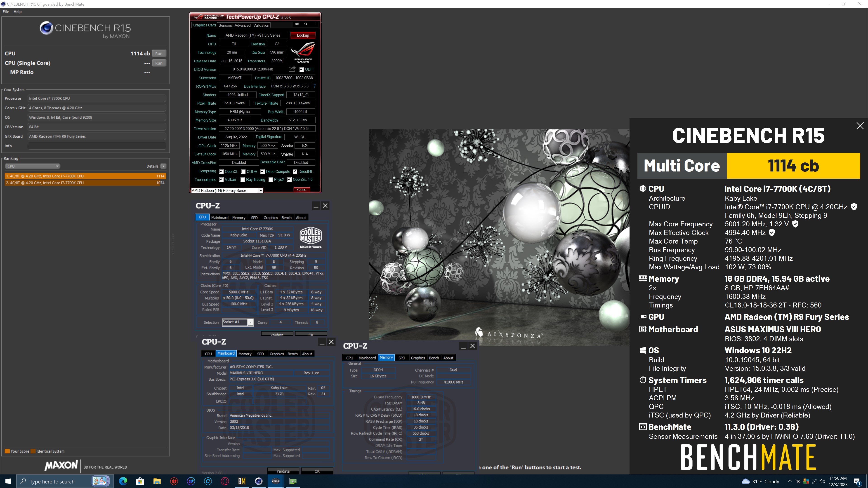Select the 1074 score ranking row
This screenshot has width=868, height=488.
click(x=85, y=183)
